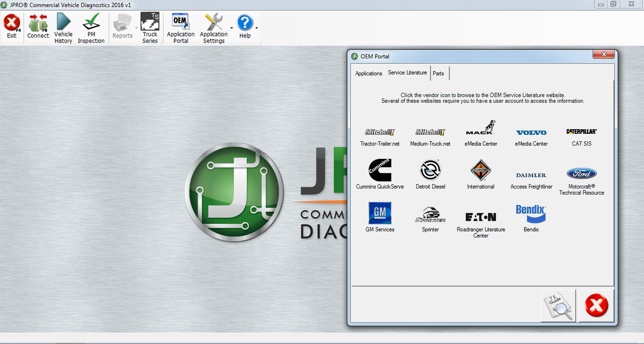Close the OEM Portal title bar X

[604, 54]
